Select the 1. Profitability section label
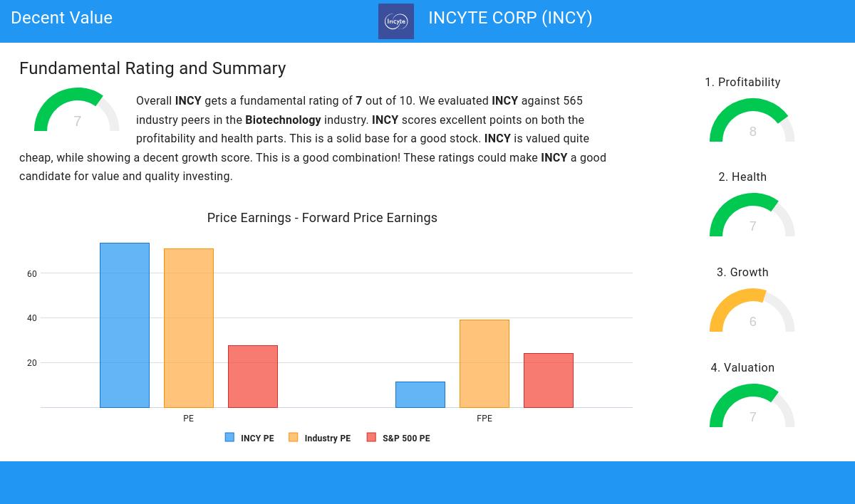Viewport: 855px width, 504px height. [742, 82]
